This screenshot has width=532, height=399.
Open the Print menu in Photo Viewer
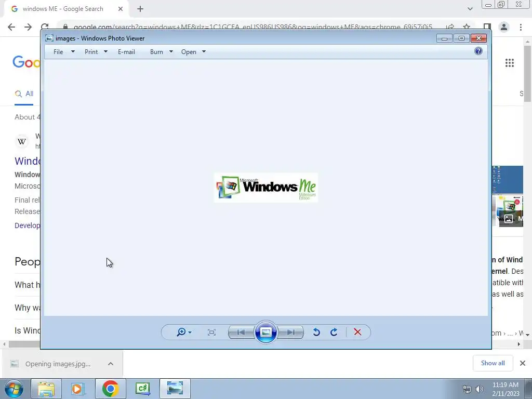[x=91, y=52]
